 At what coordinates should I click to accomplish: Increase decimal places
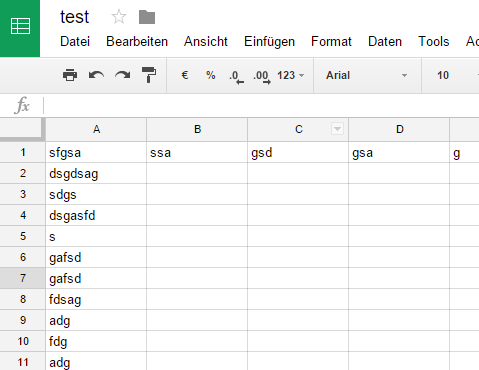(x=262, y=77)
